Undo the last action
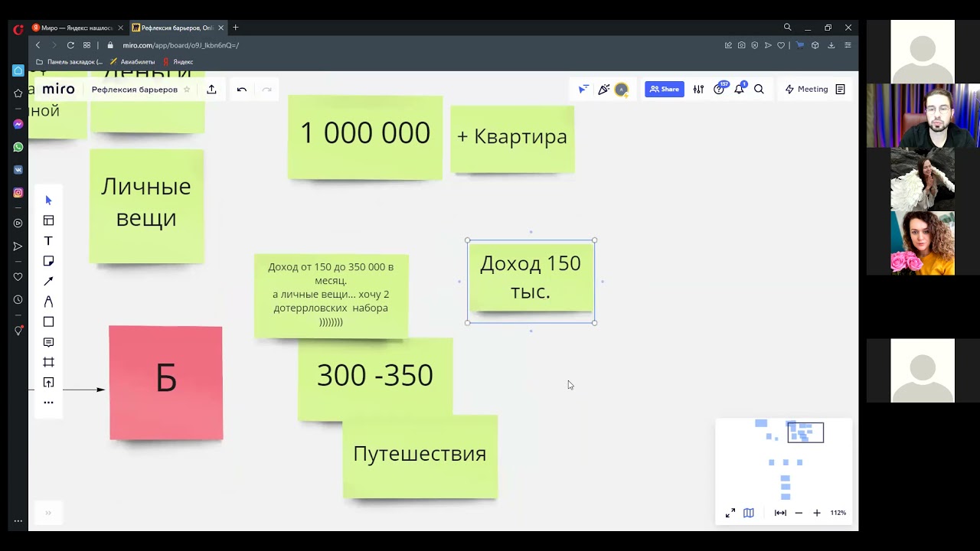This screenshot has width=980, height=551. point(242,90)
